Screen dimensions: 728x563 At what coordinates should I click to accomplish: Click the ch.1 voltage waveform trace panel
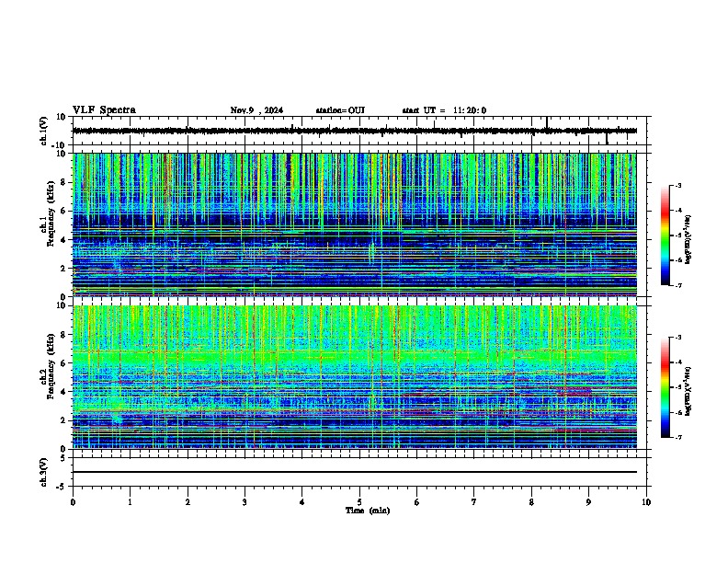[x=355, y=131]
